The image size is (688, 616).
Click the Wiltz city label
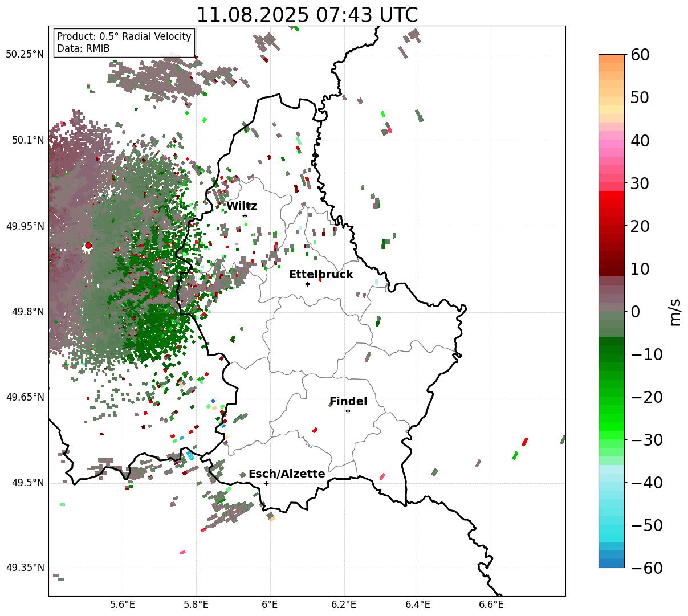pyautogui.click(x=242, y=206)
